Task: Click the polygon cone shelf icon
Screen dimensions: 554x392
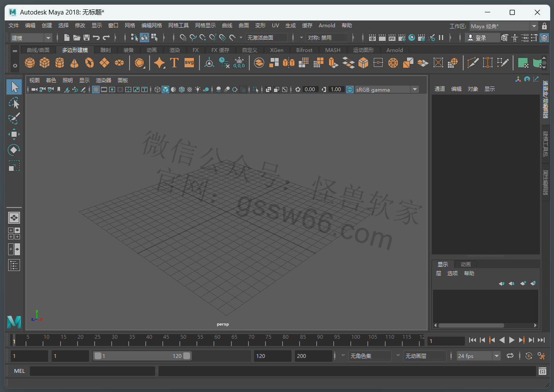Action: click(x=75, y=63)
